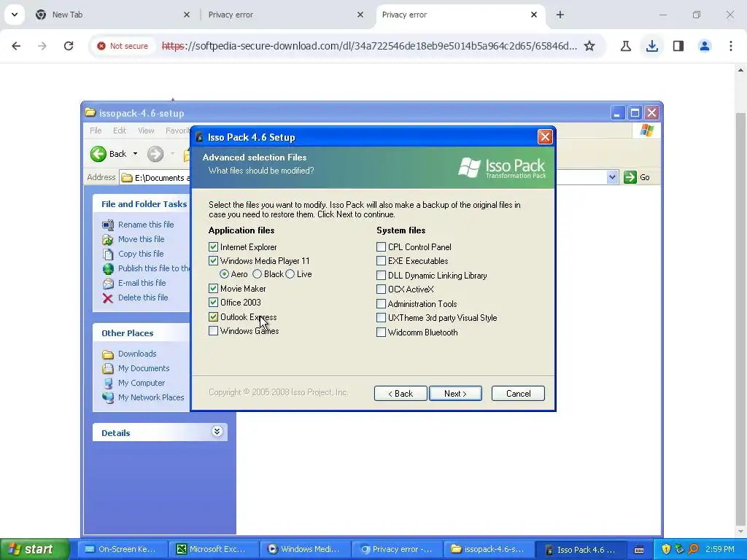Enable Widcomm Bluetooth checkbox
This screenshot has height=560, width=747.
tap(381, 332)
